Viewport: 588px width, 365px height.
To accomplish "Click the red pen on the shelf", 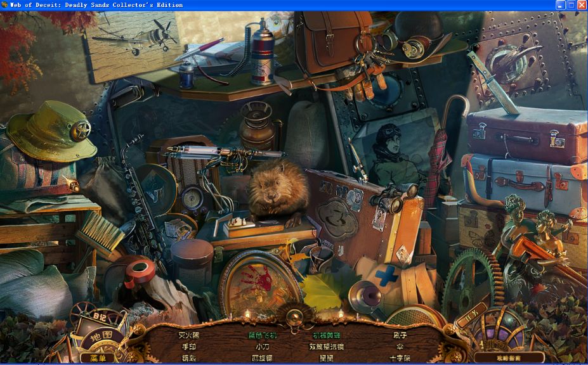I will coord(200,49).
